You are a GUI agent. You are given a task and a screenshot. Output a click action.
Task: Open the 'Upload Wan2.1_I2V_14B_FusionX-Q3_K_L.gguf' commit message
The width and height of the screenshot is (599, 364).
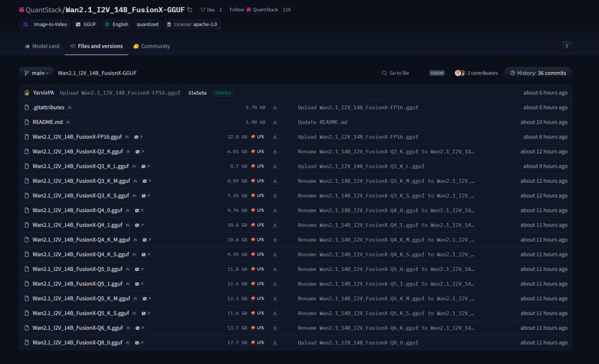[361, 166]
